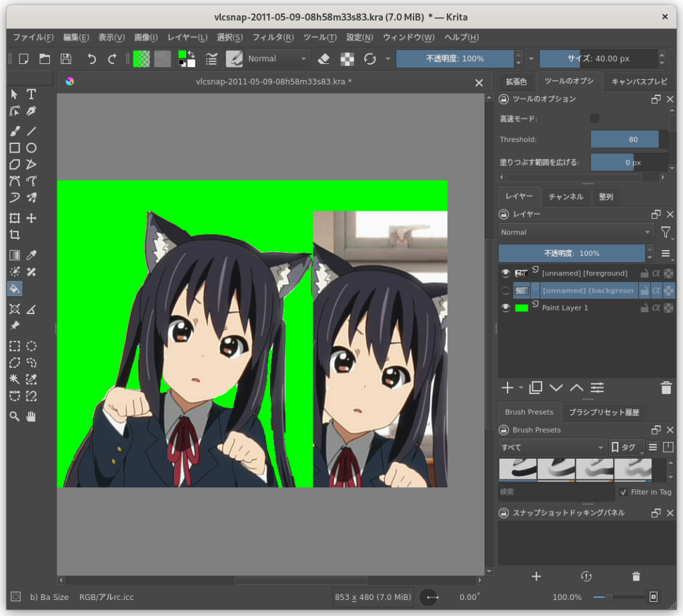Duplicate the selected layer
The width and height of the screenshot is (683, 616).
[x=536, y=387]
